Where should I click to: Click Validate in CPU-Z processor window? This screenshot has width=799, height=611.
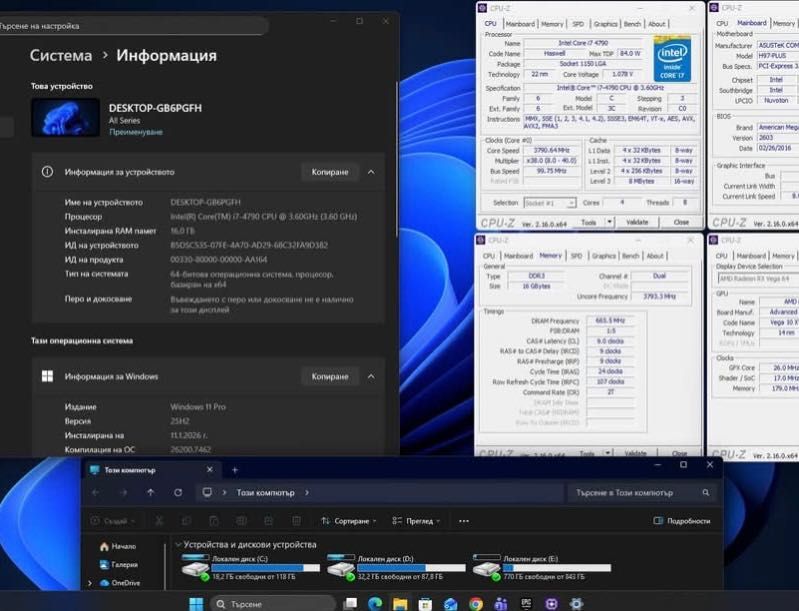point(637,222)
